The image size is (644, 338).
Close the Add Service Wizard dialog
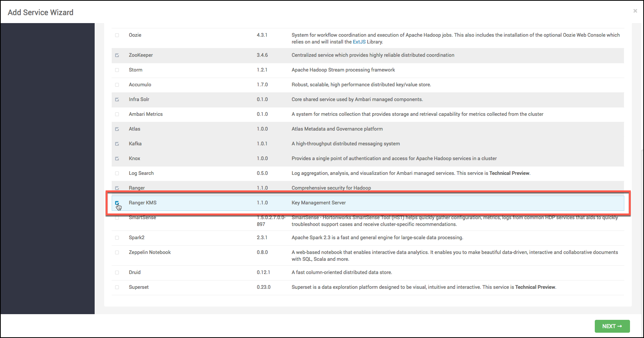pos(635,11)
